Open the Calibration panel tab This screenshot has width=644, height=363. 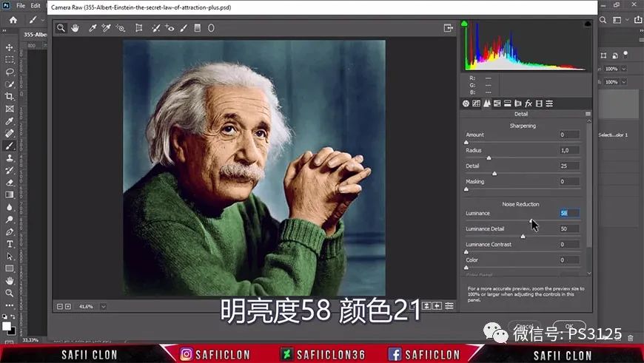pos(539,104)
